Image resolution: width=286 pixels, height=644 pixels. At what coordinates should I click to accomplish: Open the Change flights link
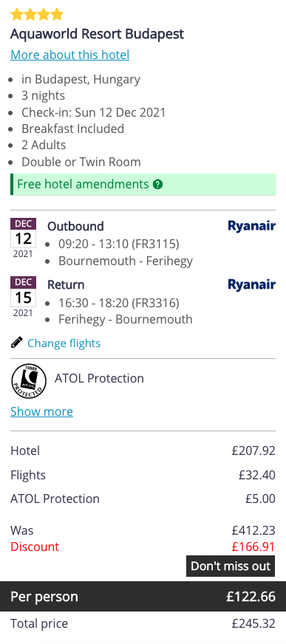[x=64, y=343]
